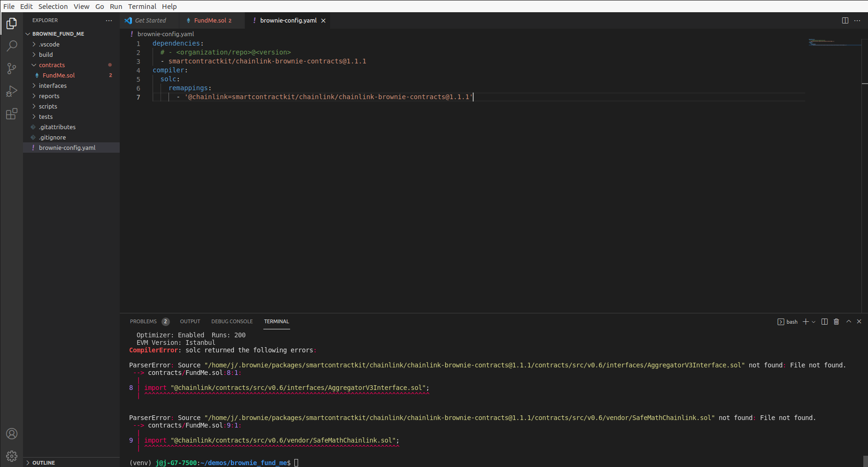Expand the tests folder
This screenshot has height=467, width=868.
point(71,117)
